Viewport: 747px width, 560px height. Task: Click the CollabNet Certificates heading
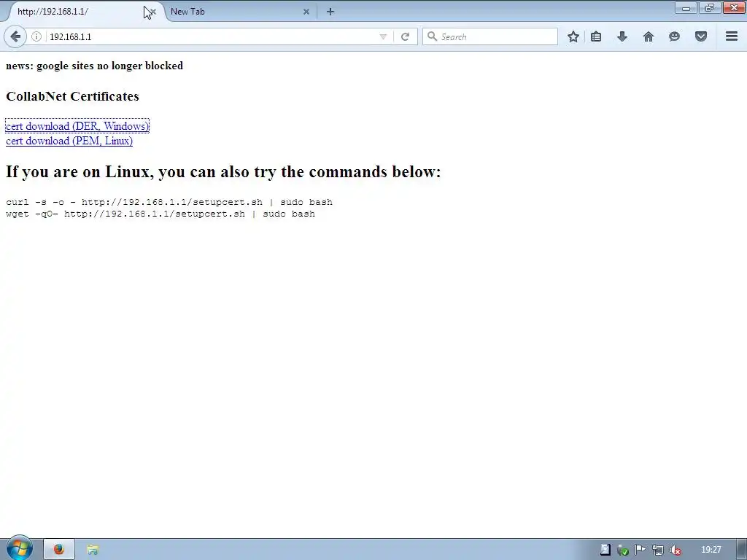tap(72, 96)
